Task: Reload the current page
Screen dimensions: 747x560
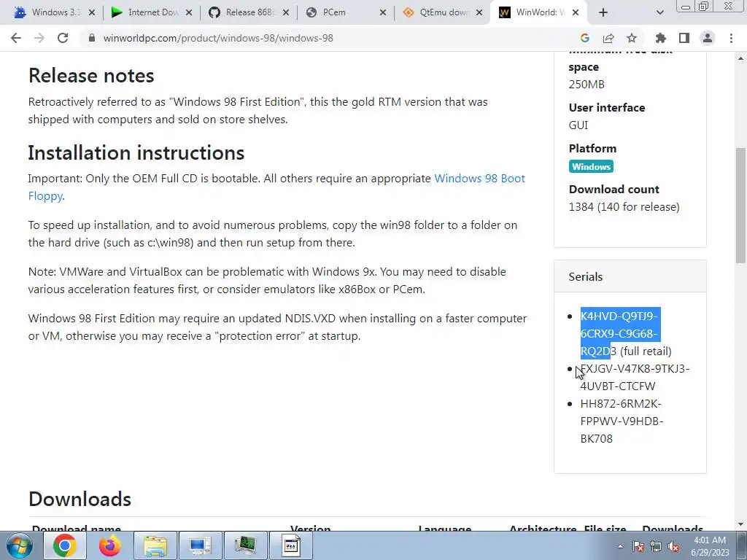Action: 63,38
